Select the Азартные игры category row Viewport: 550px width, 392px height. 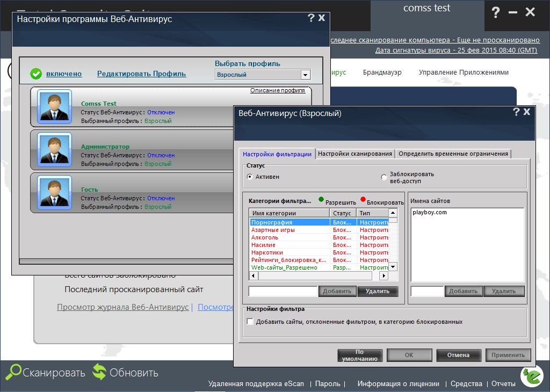[x=319, y=230]
